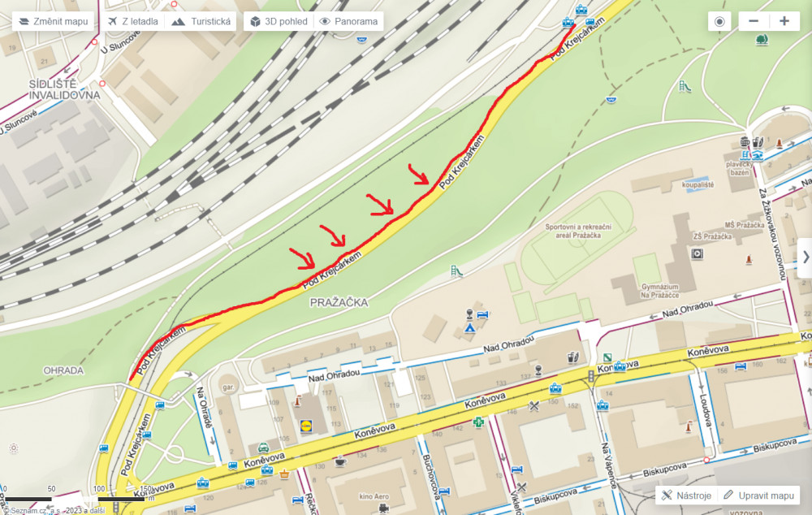Click the PRAŽAČKA area label
The image size is (812, 515).
click(339, 302)
